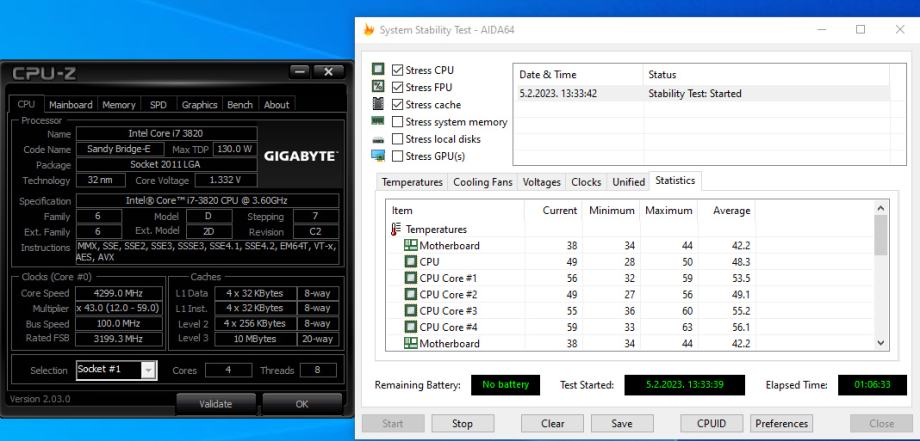The height and width of the screenshot is (441, 920).
Task: Open the About tab in CPU-Z
Action: click(x=276, y=105)
